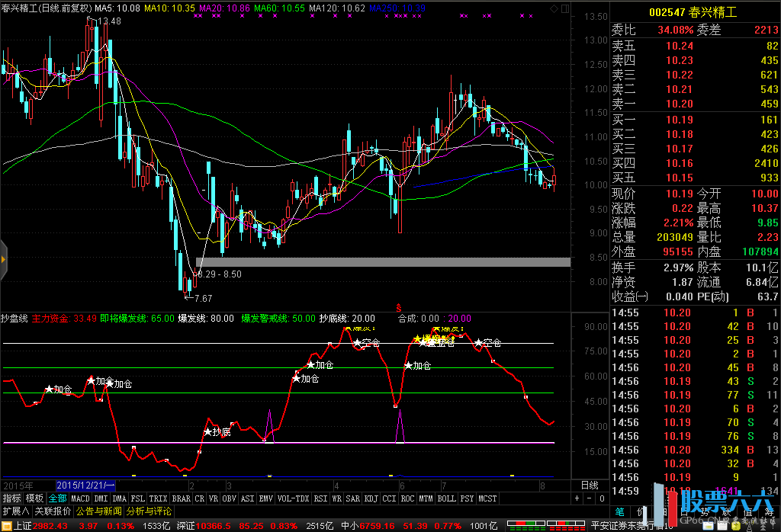Toggle the 全部 indicator filter
This screenshot has height=532, width=781.
point(58,498)
